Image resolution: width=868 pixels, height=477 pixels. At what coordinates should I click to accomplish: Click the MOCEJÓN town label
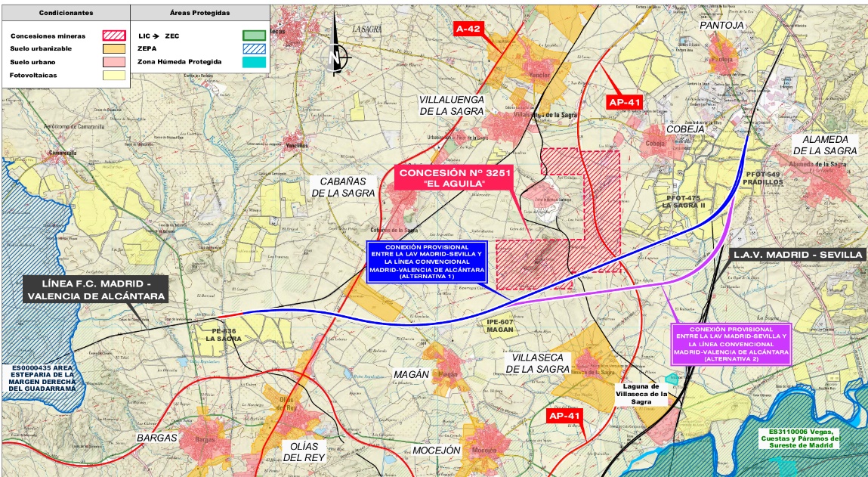[436, 451]
